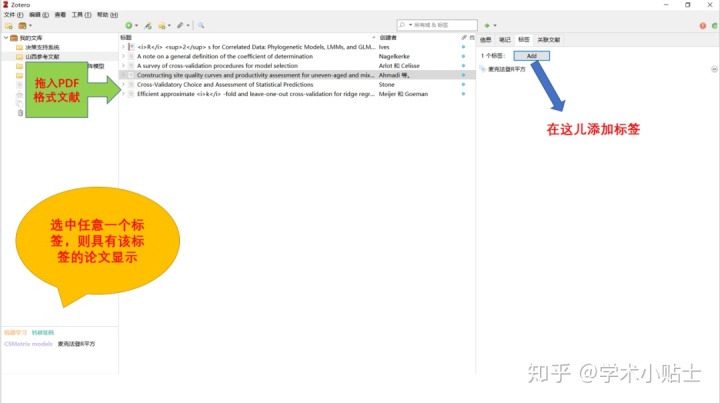Expand the 'Cross-Validatory Choice and Assessment' item
720x403 pixels.
click(123, 84)
